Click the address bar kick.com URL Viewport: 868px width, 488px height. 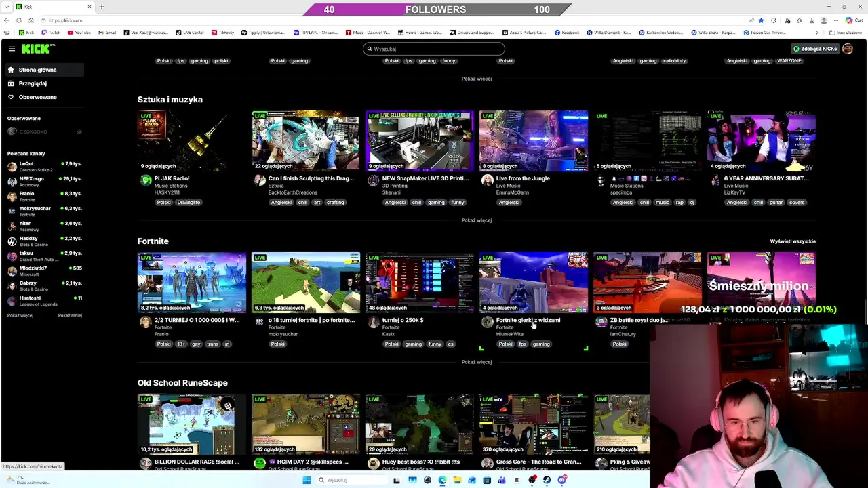(64, 20)
